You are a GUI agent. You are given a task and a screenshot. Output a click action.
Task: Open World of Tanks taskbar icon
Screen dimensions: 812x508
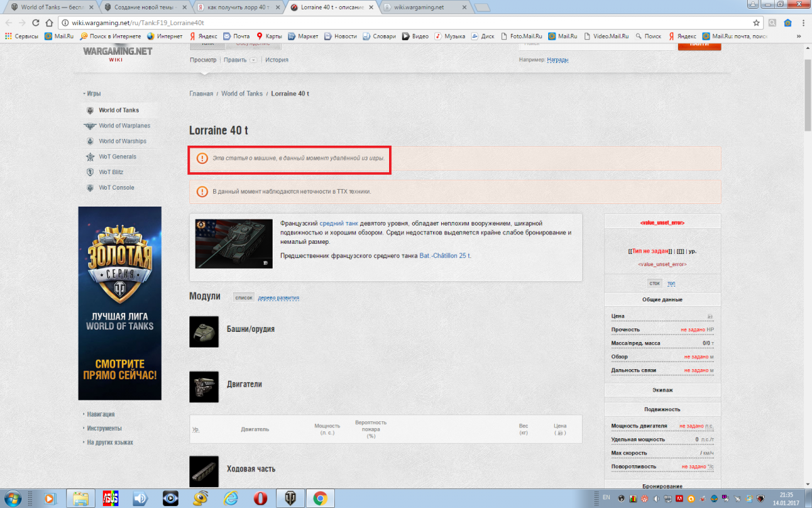point(291,498)
